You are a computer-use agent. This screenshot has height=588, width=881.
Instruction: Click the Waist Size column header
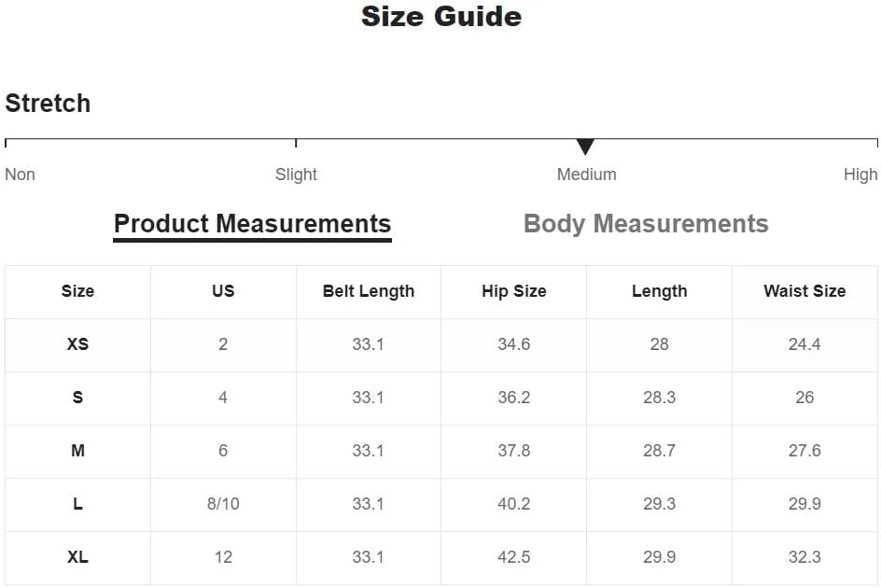click(804, 291)
